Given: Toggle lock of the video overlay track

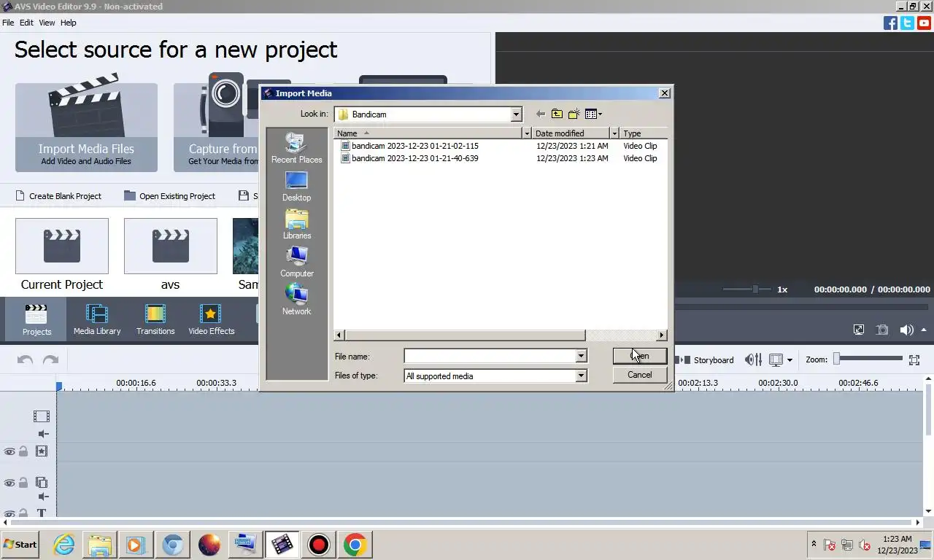Looking at the screenshot, I should [x=23, y=483].
